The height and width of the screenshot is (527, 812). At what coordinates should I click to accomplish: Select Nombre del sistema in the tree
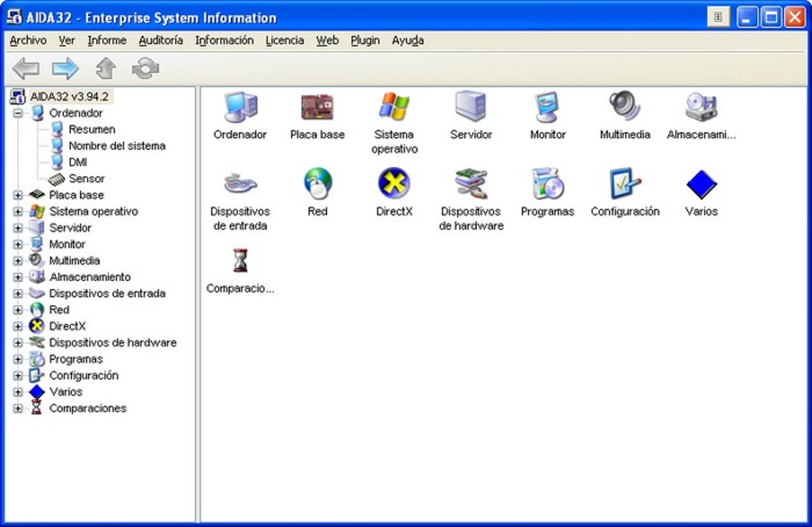point(117,146)
